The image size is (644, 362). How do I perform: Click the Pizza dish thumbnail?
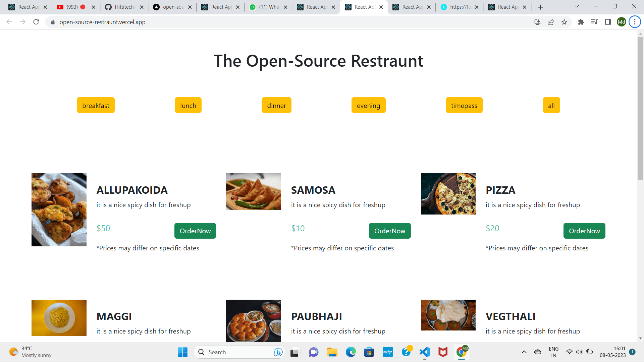448,194
